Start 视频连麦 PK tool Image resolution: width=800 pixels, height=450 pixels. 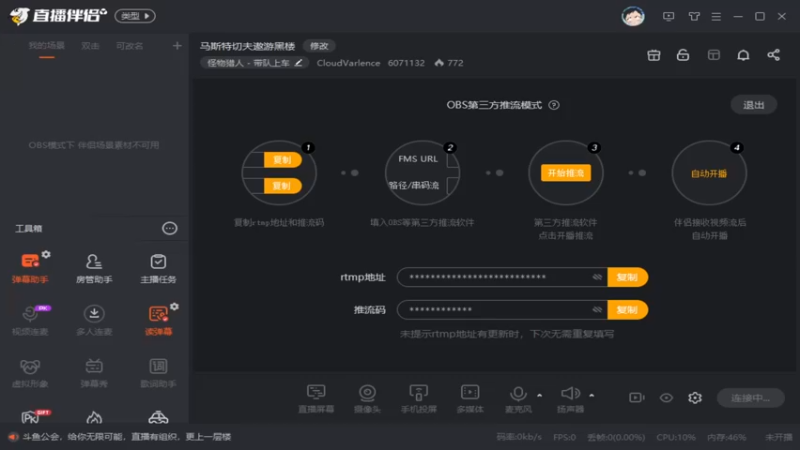pyautogui.click(x=30, y=320)
